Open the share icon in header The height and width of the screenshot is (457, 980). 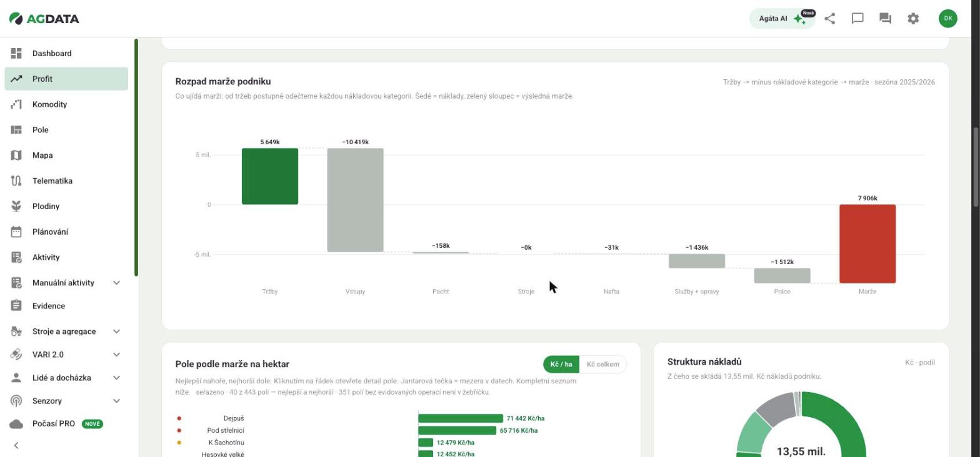coord(829,19)
